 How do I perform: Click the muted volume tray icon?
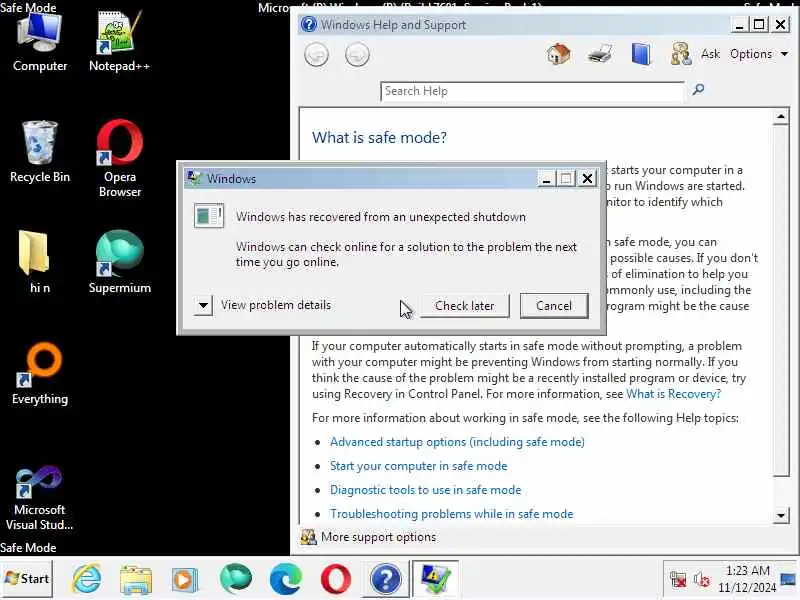[x=702, y=580]
